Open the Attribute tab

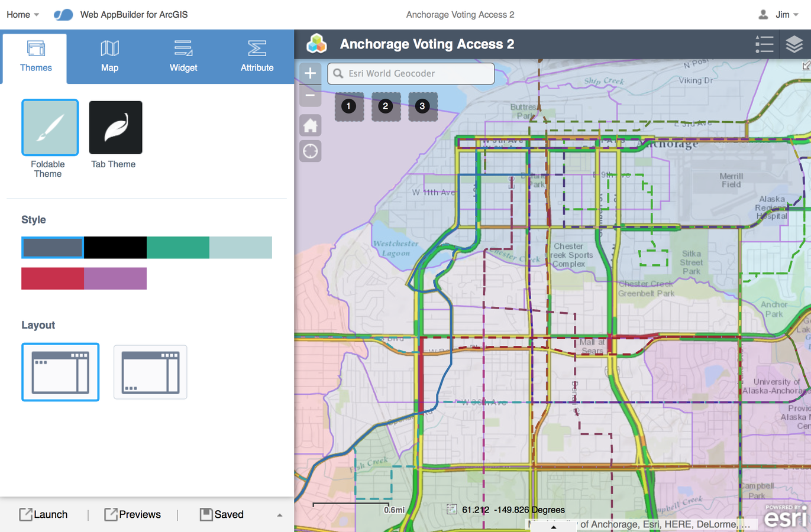click(257, 57)
